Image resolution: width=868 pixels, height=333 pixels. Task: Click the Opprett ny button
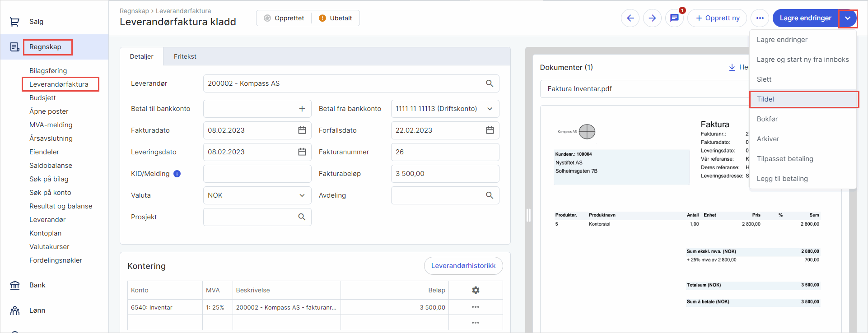pos(717,18)
